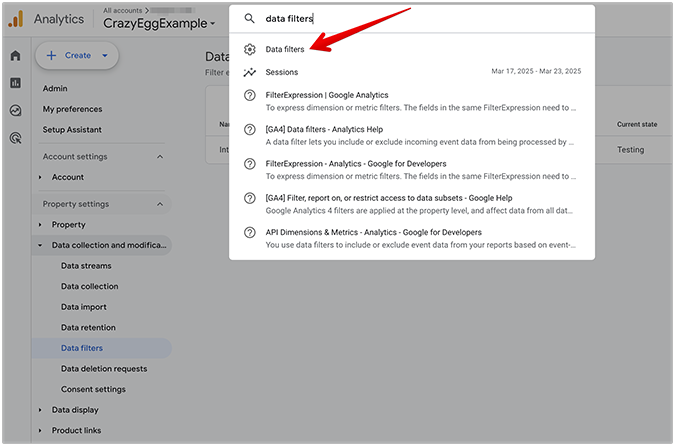This screenshot has width=675, height=446.
Task: Open My preferences
Action: (72, 109)
